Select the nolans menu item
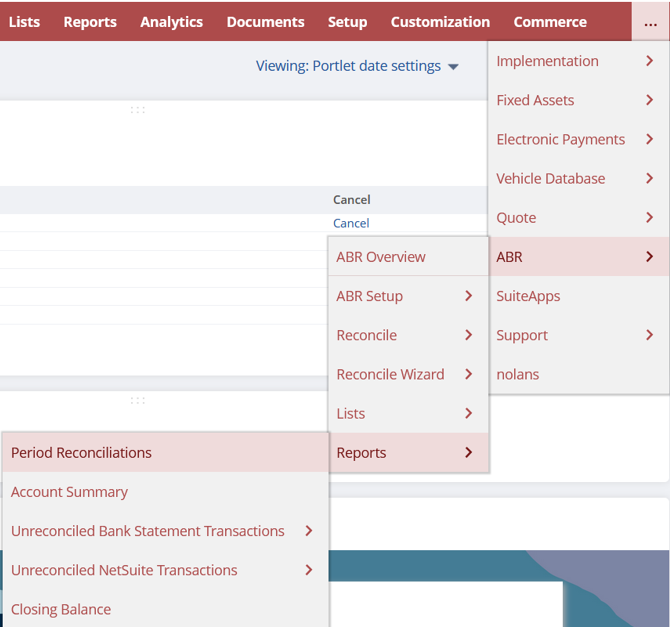This screenshot has height=627, width=670. (518, 374)
